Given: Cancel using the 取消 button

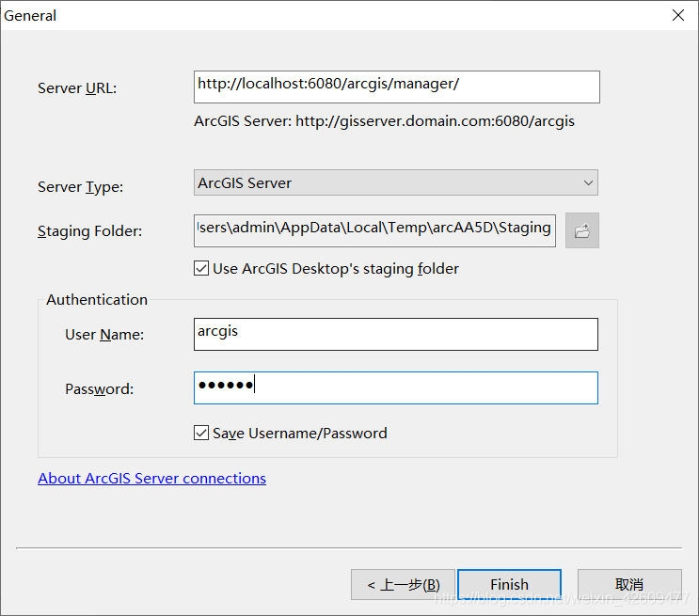Looking at the screenshot, I should (629, 584).
